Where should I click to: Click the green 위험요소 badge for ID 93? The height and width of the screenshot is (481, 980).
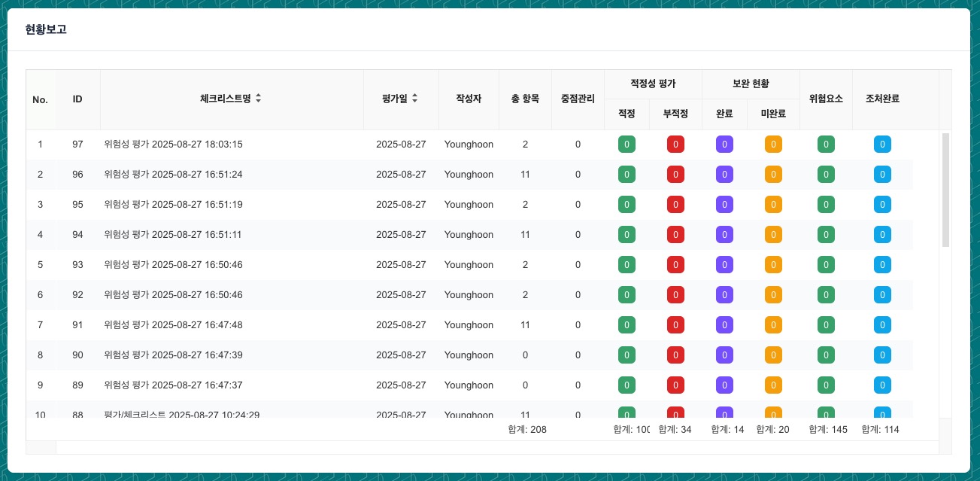pos(826,265)
